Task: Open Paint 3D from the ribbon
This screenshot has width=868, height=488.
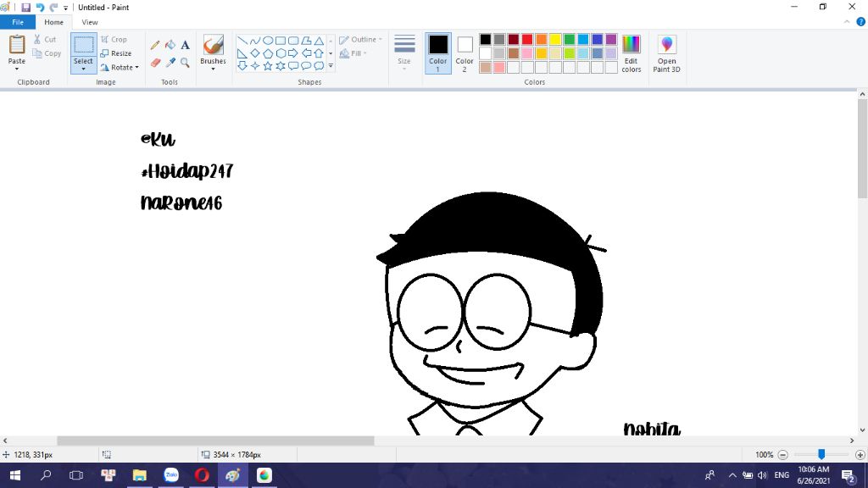Action: 666,53
